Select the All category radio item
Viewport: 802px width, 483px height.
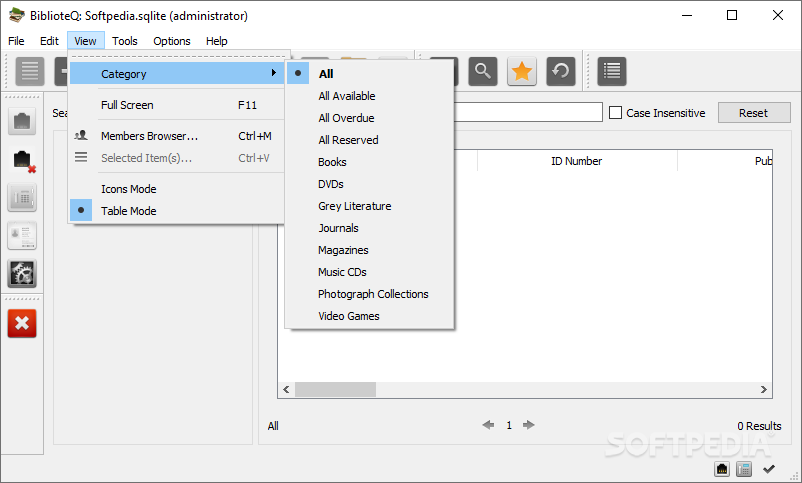click(x=369, y=74)
